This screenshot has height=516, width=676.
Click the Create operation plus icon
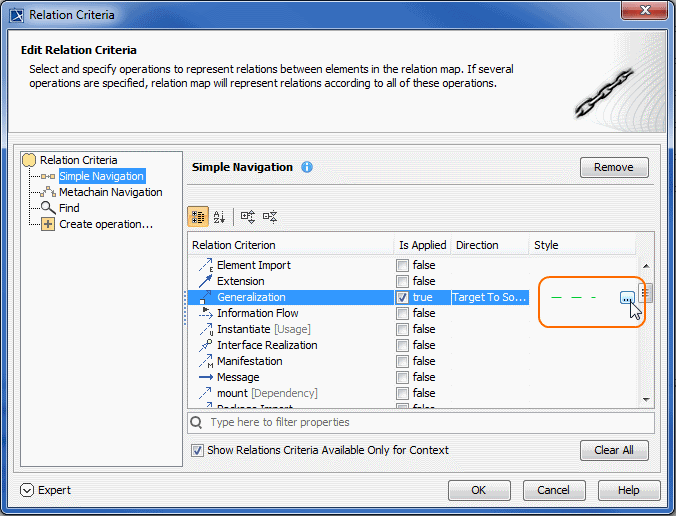pos(48,224)
